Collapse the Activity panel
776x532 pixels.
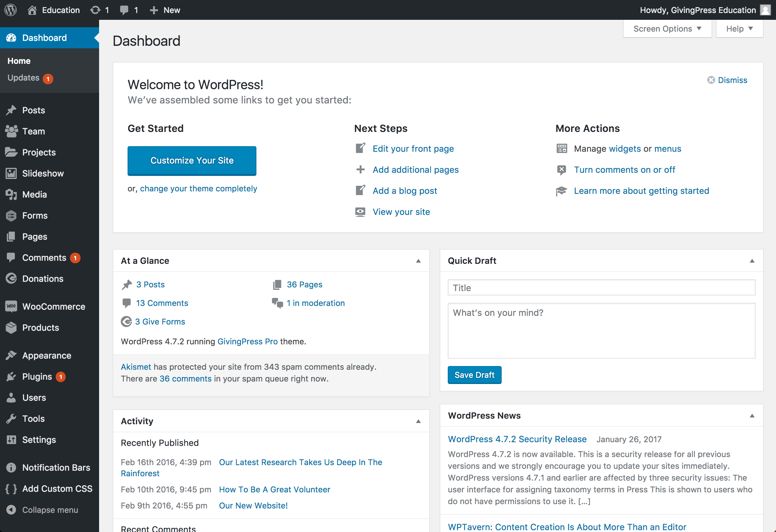tap(418, 421)
